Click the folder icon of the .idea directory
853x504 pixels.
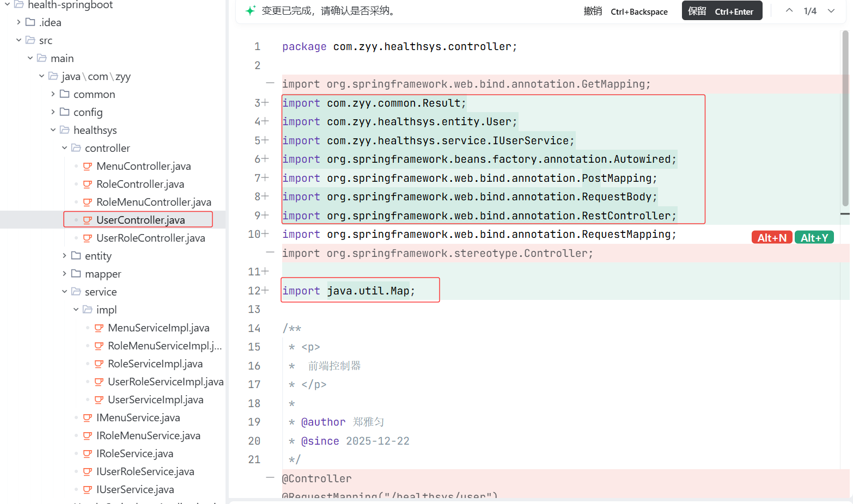point(30,22)
